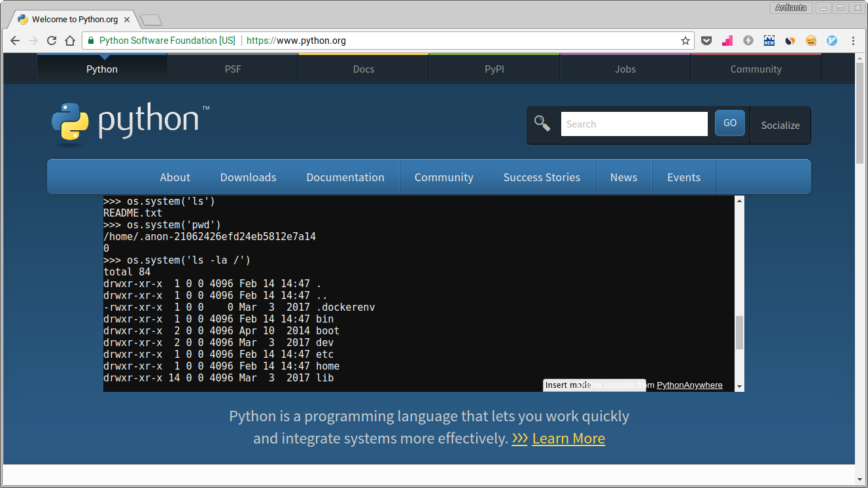Open the NEW badge extension
This screenshot has width=868, height=488.
pyautogui.click(x=769, y=41)
